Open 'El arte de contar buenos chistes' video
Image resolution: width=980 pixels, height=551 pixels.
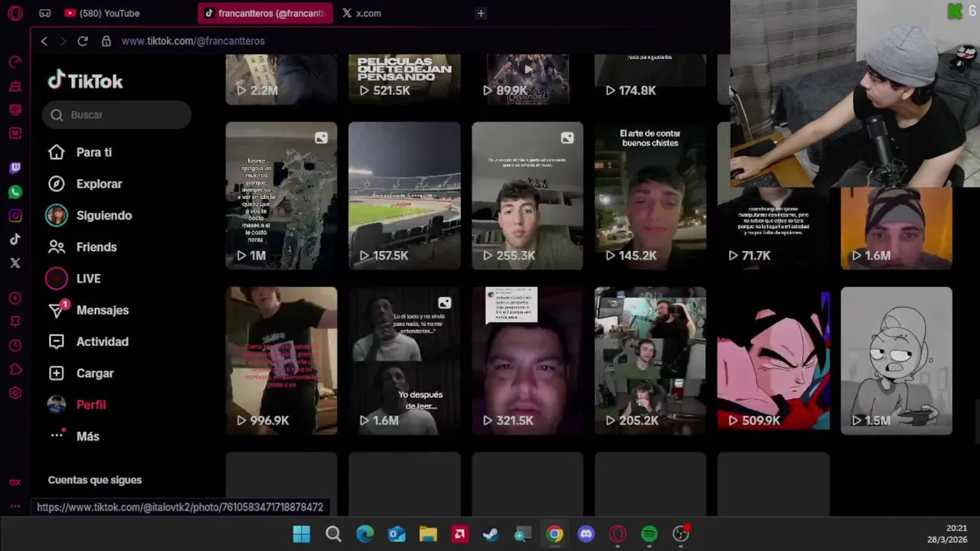pyautogui.click(x=650, y=196)
